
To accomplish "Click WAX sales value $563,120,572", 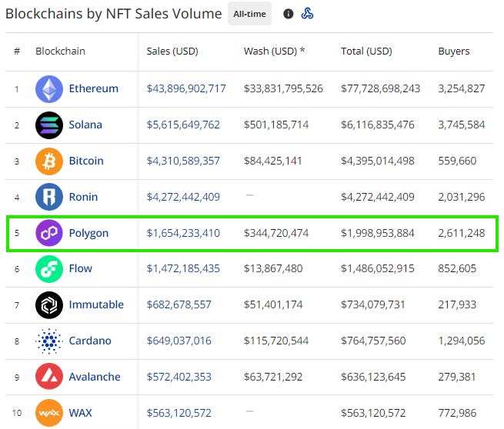I will (x=179, y=413).
